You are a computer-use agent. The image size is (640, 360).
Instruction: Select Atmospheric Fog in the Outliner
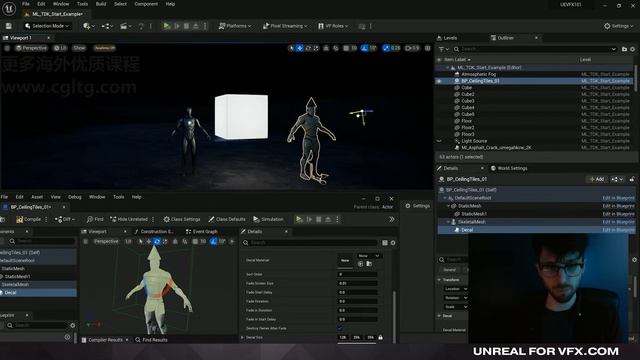478,74
